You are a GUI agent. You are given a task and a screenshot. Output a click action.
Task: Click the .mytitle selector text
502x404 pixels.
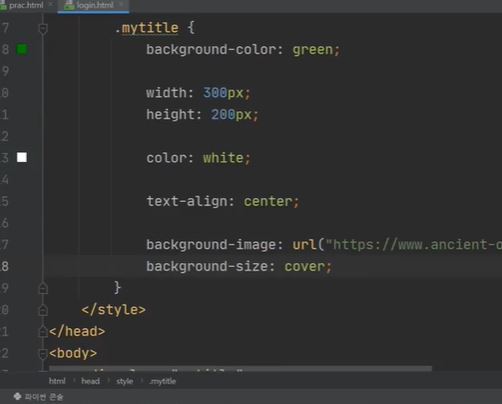tap(147, 28)
